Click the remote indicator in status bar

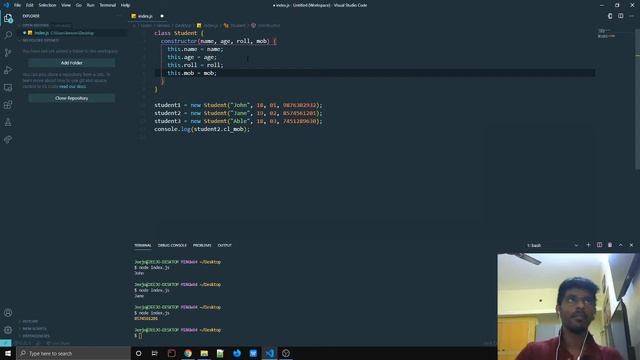(x=6, y=343)
